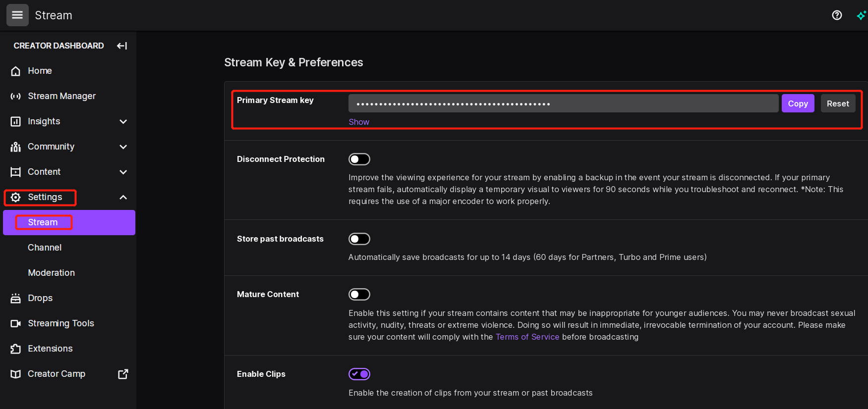The height and width of the screenshot is (409, 868).
Task: Collapse the Settings chevron
Action: (123, 197)
